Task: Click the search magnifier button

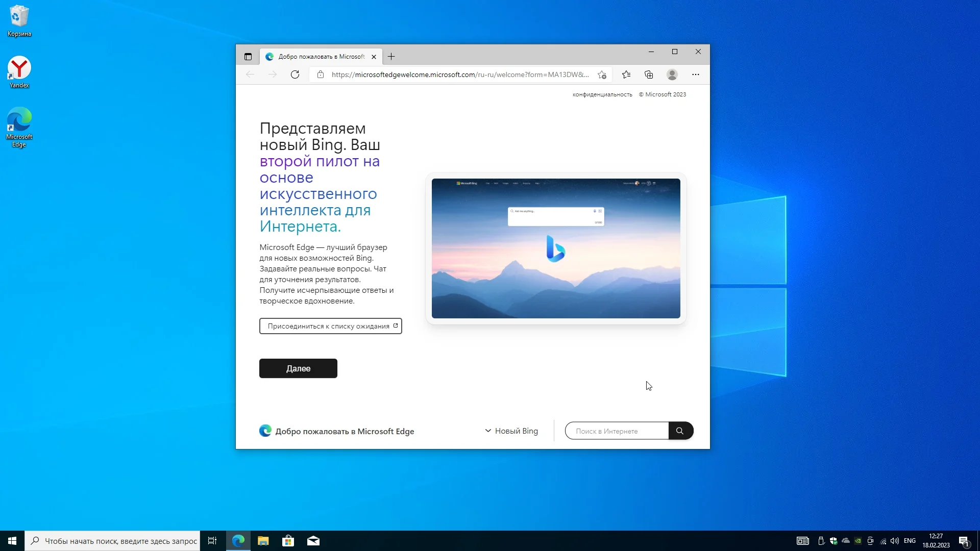Action: coord(680,431)
